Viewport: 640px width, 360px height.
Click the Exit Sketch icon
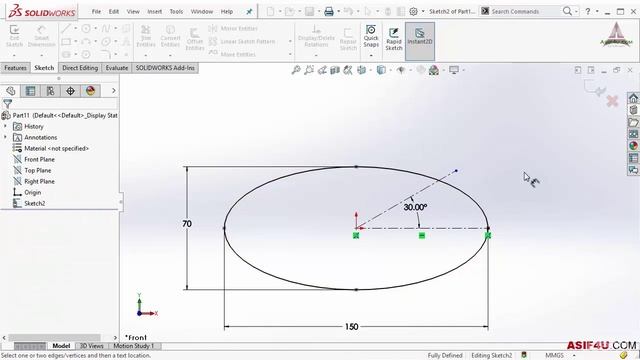tap(14, 36)
